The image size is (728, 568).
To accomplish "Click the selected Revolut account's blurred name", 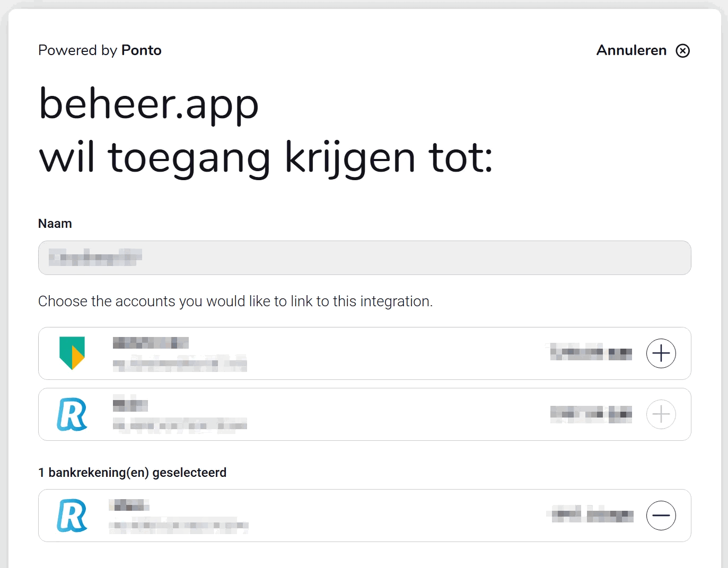I will tap(129, 505).
